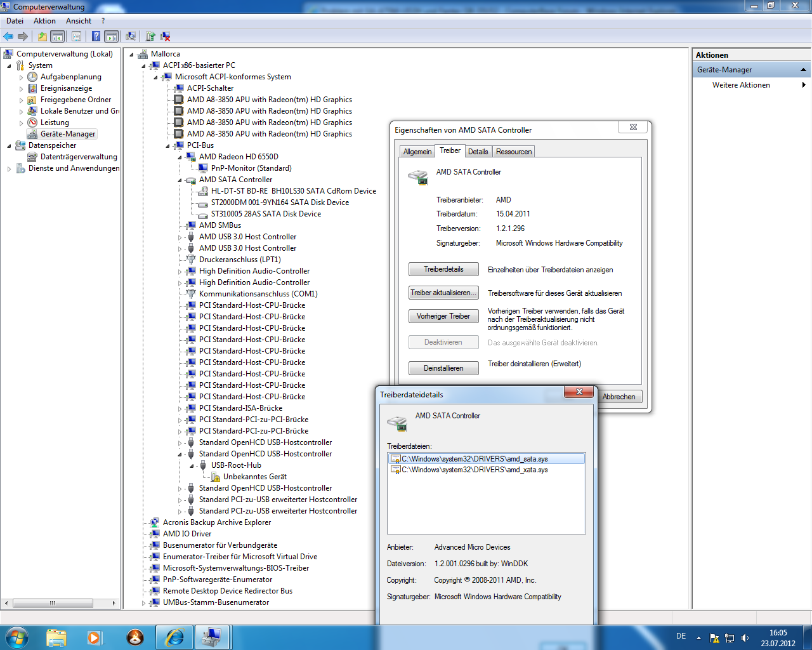Collapse the System node in left tree
The height and width of the screenshot is (650, 812).
(x=9, y=65)
